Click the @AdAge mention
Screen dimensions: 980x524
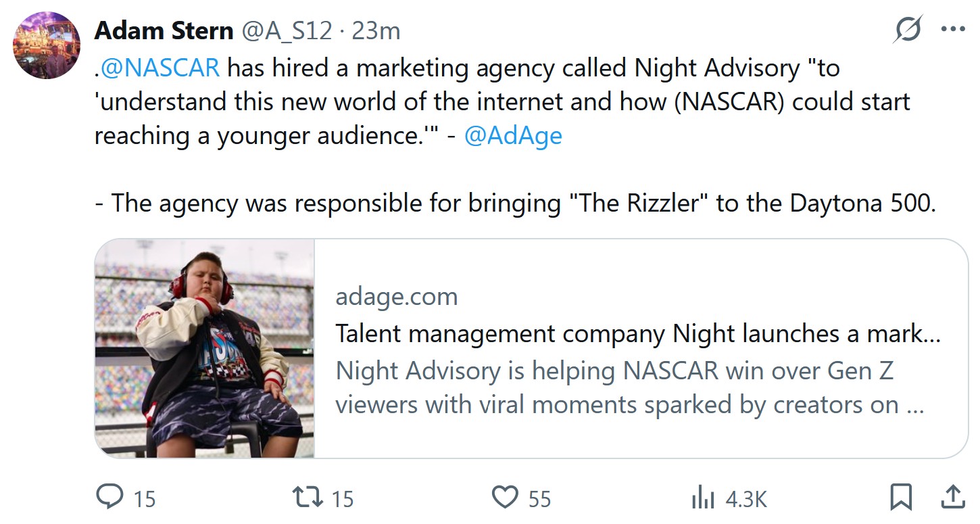tap(513, 136)
